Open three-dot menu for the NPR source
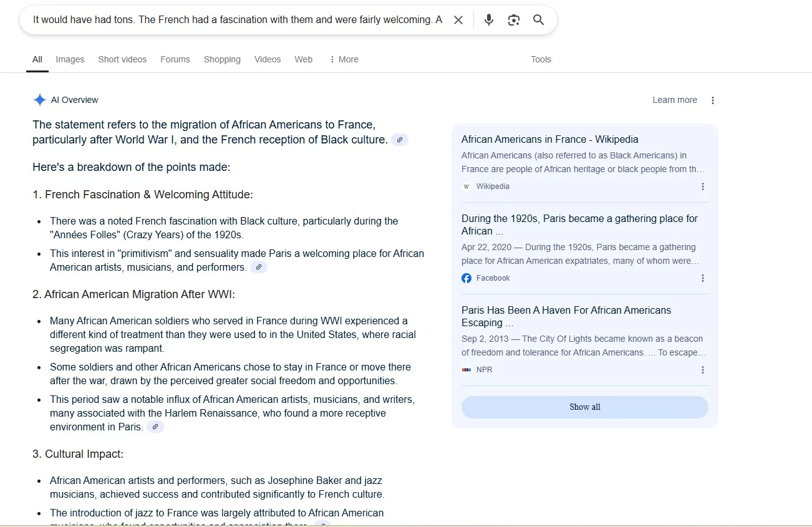The height and width of the screenshot is (527, 812). [703, 370]
